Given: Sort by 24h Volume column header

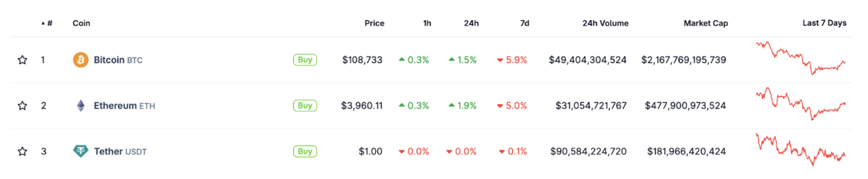Looking at the screenshot, I should [605, 23].
